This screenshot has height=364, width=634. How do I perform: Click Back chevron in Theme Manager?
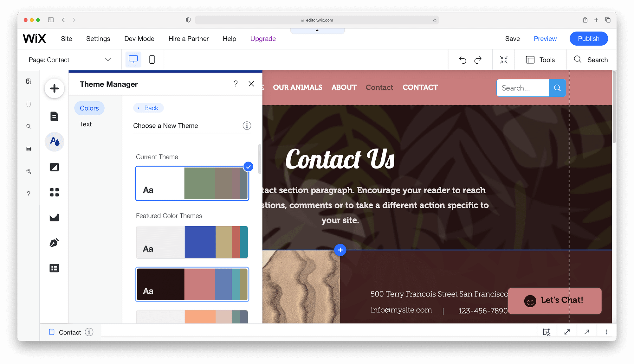coord(138,108)
